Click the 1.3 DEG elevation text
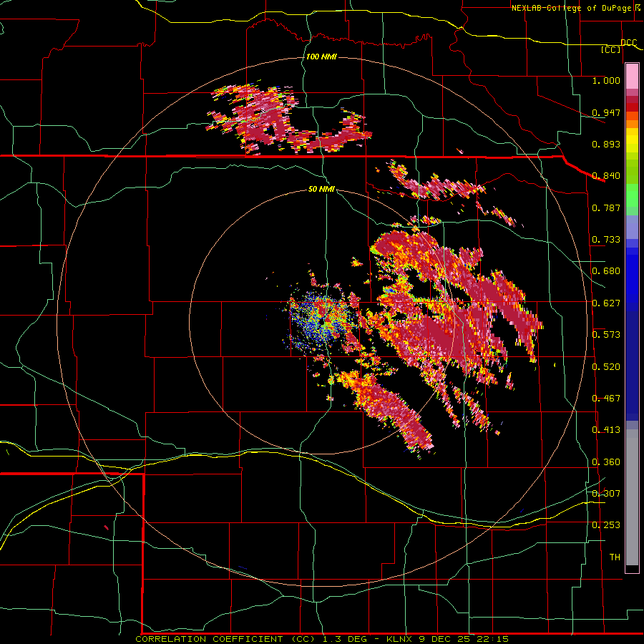644x644 pixels. pyautogui.click(x=346, y=639)
